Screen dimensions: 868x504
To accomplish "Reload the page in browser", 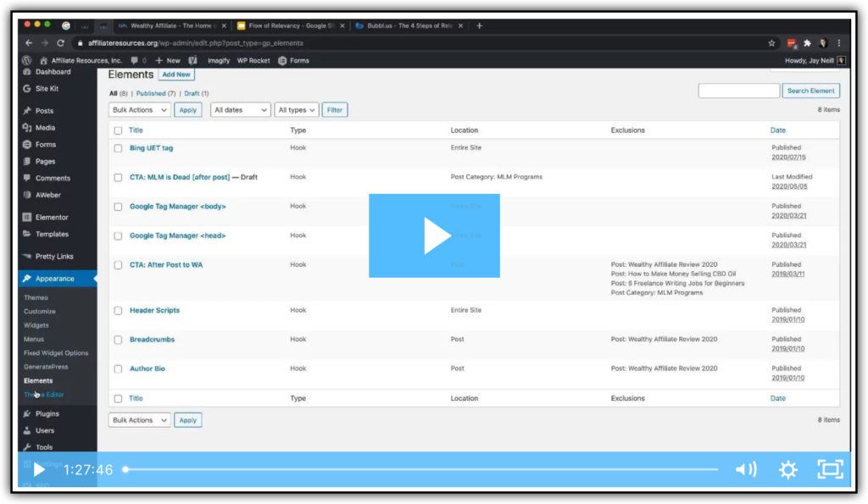I will (x=60, y=43).
